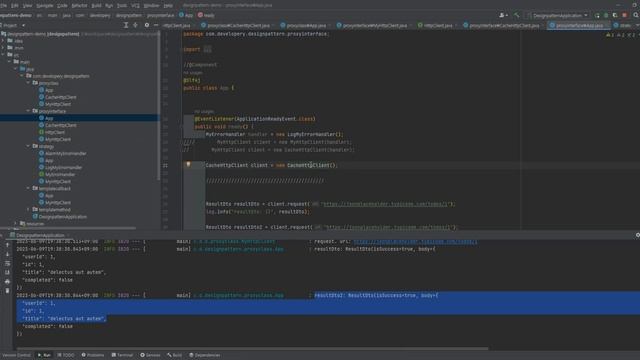Viewport: 640px width, 360px height.
Task: Open the Build menu
Action: 96,6
